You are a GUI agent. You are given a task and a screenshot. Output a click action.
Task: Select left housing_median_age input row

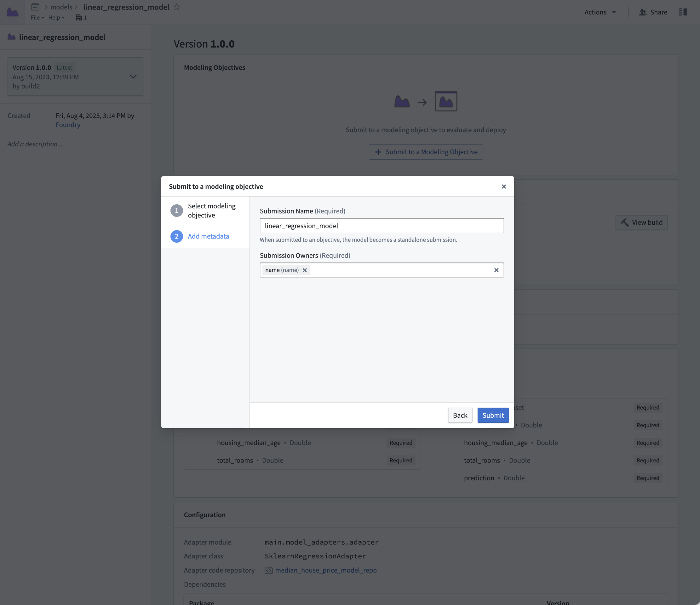point(302,443)
